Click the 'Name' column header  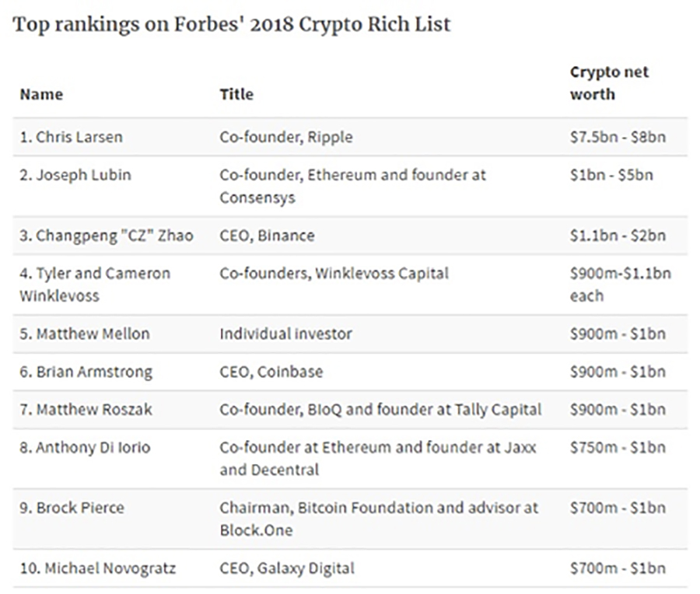tap(41, 94)
